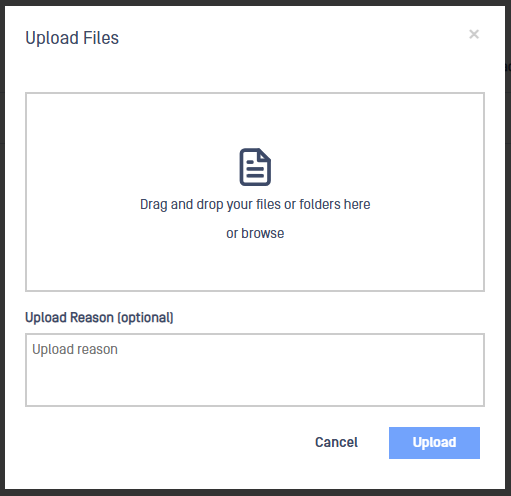The image size is (511, 496).
Task: Open the file browser via the drop zone area
Action: pyautogui.click(x=255, y=192)
